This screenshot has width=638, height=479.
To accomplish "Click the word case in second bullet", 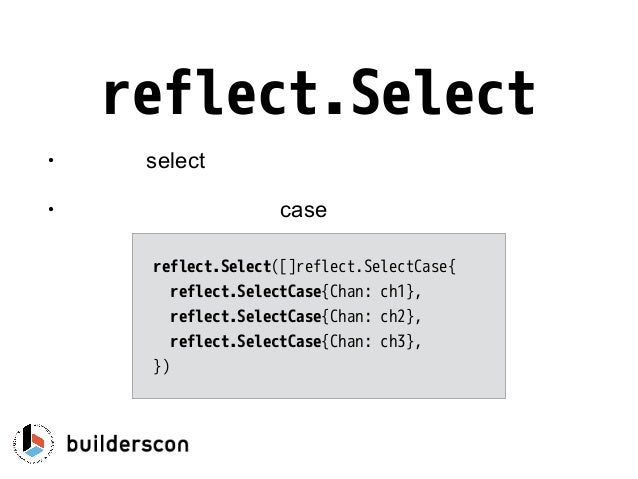I will tap(303, 210).
